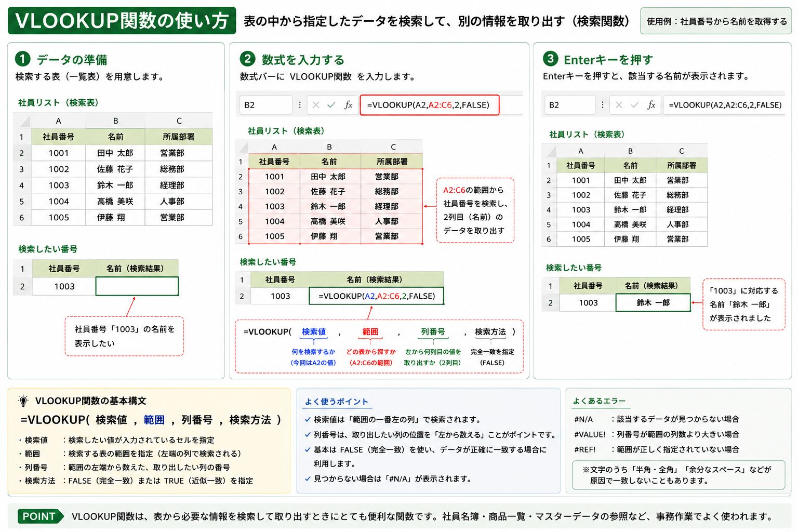Screen dimensions: 798x532
Task: Click the よく使うポイント heading
Action: (x=337, y=402)
